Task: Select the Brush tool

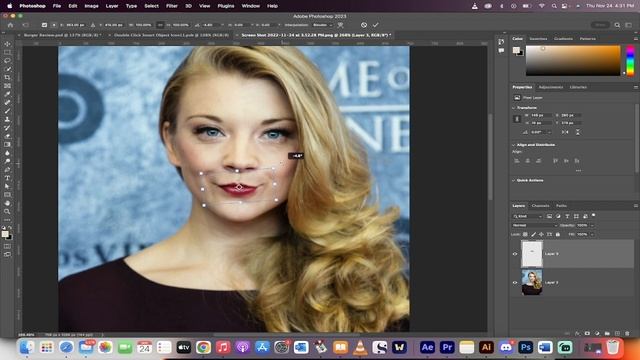Action: [7, 111]
